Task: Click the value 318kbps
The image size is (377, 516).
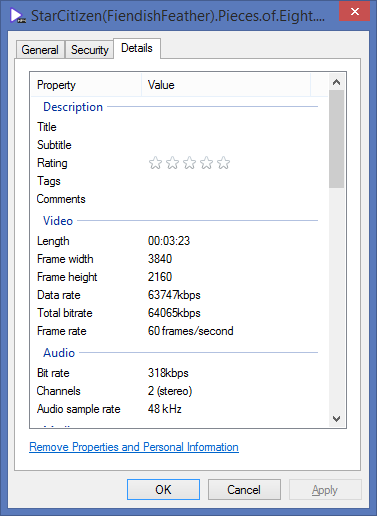Action: point(168,373)
